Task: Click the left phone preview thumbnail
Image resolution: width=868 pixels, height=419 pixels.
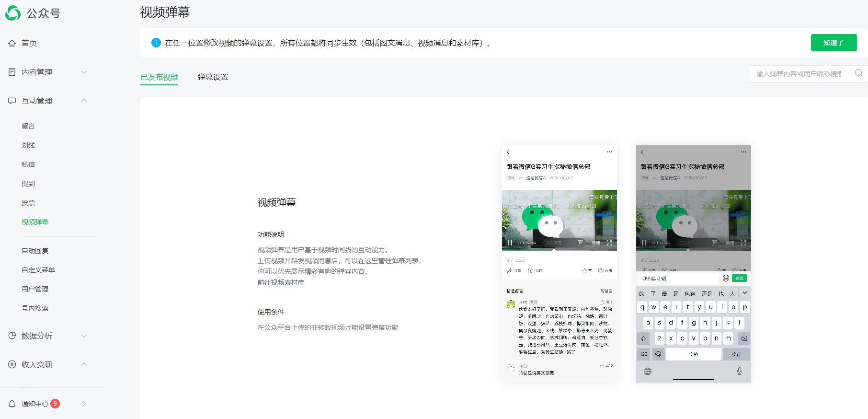Action: (559, 263)
